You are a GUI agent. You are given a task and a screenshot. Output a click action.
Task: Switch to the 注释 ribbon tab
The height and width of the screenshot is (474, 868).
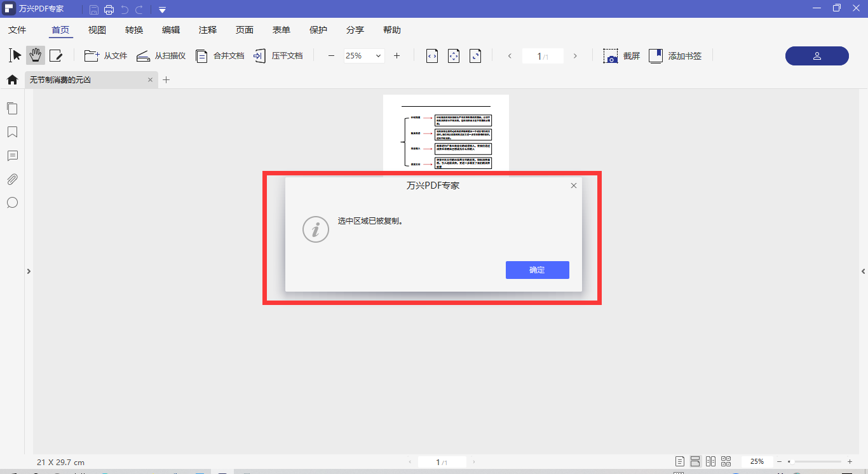pyautogui.click(x=208, y=30)
